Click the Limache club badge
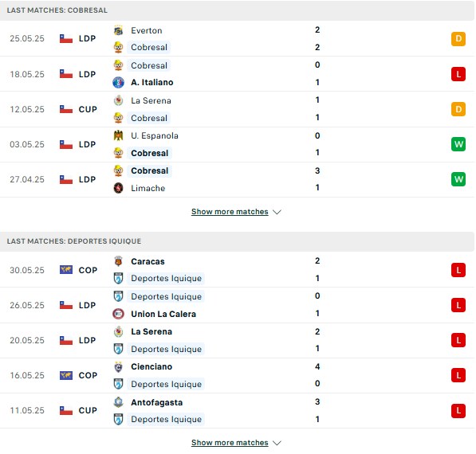 (118, 188)
